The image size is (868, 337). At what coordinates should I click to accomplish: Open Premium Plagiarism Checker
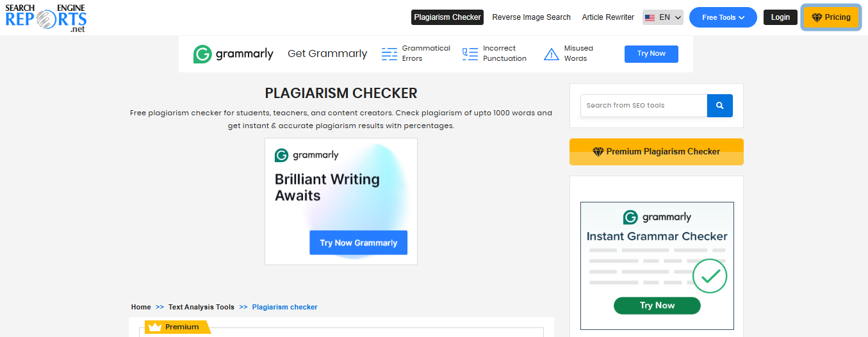click(657, 152)
